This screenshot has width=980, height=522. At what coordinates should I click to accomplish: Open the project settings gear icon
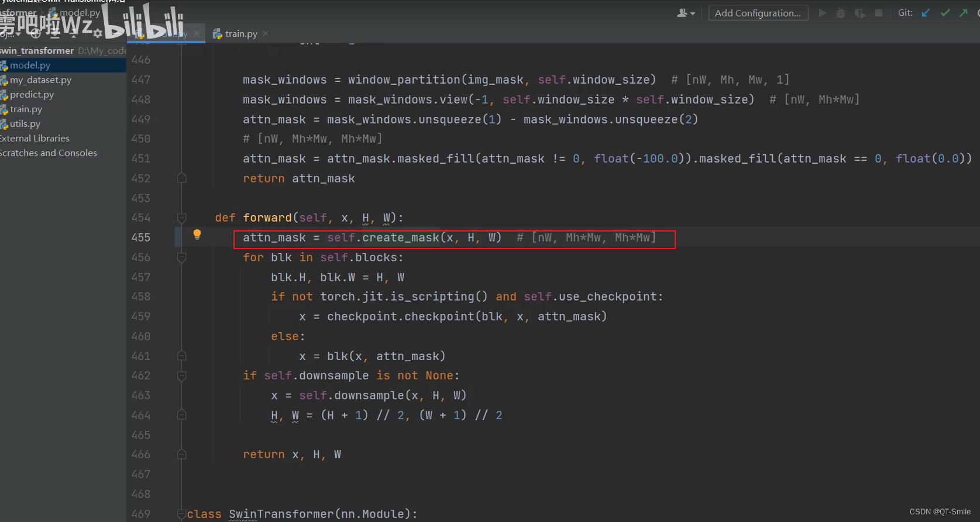[97, 34]
